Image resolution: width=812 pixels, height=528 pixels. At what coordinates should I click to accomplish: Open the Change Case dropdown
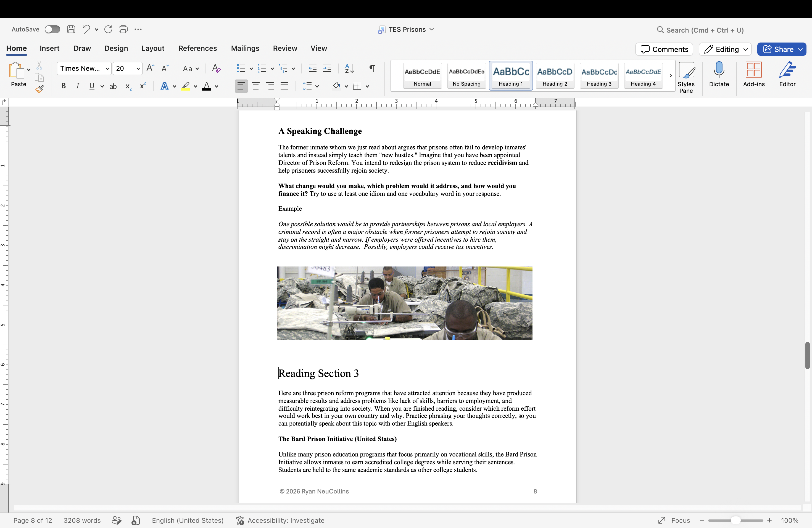point(191,68)
